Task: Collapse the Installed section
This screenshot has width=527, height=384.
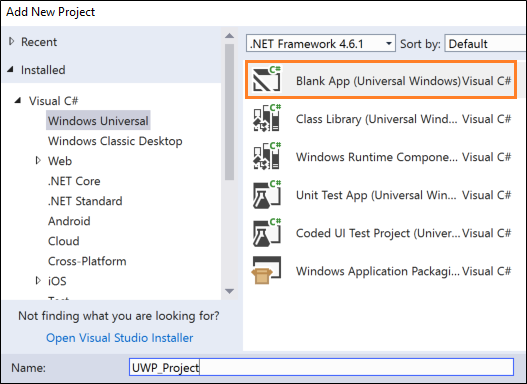Action: [11, 70]
